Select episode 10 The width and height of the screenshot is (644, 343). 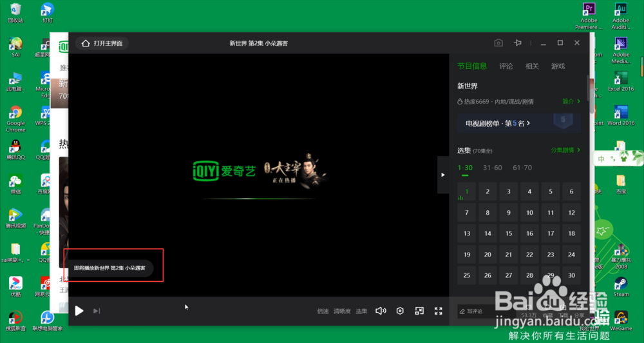529,213
